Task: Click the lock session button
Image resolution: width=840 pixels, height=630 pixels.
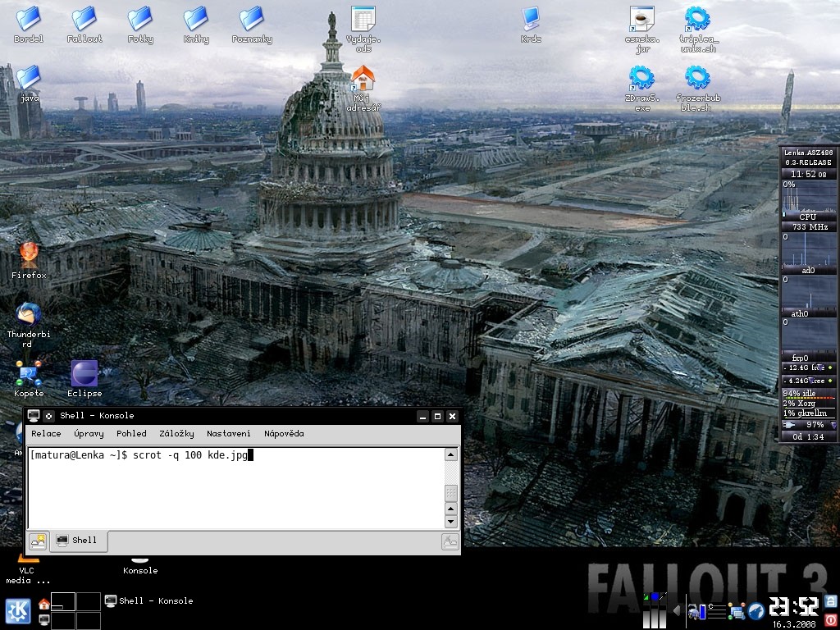Action: tap(830, 601)
